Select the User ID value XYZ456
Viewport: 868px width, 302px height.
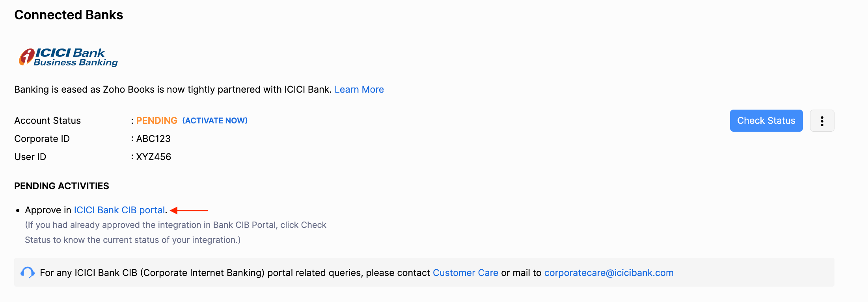153,157
